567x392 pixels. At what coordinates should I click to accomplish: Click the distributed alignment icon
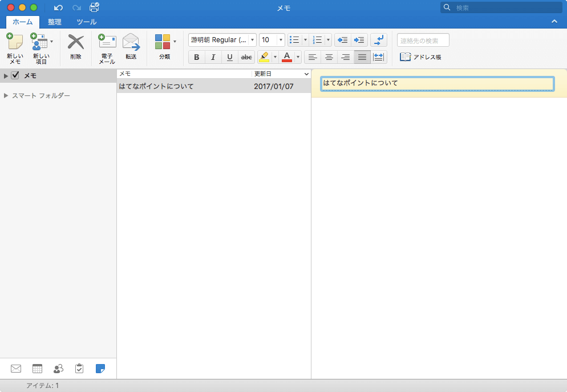pyautogui.click(x=379, y=57)
